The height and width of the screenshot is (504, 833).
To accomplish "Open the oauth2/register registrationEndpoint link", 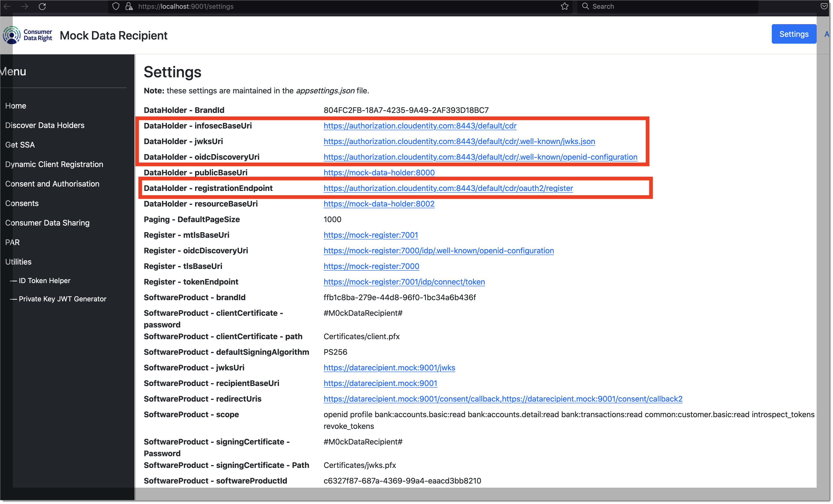I will click(x=448, y=188).
